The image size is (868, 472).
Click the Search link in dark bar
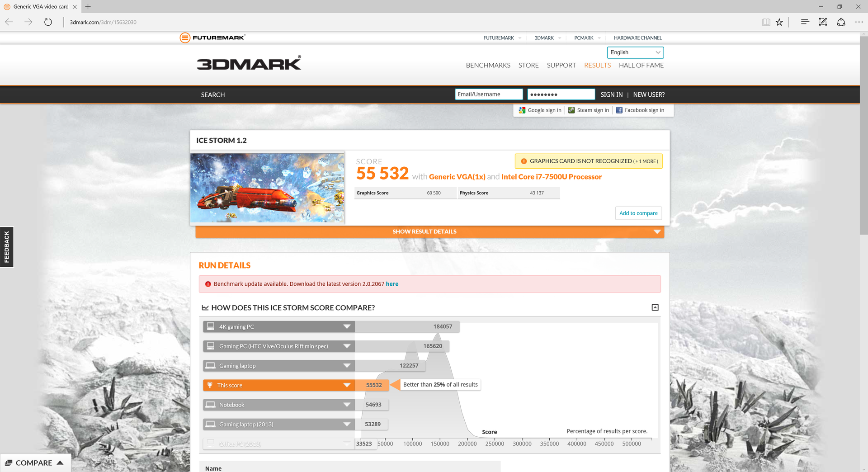[x=213, y=94]
